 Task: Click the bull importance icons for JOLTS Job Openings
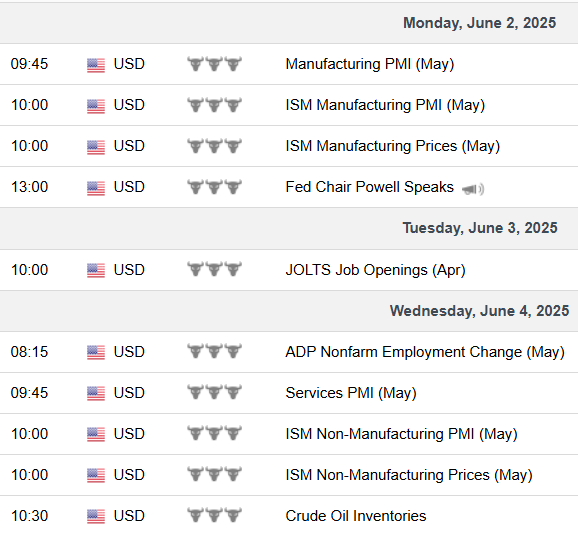pos(214,269)
